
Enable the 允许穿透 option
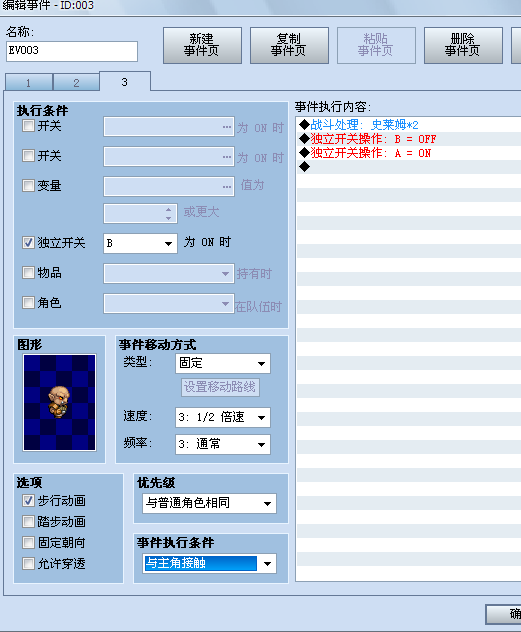click(x=28, y=563)
